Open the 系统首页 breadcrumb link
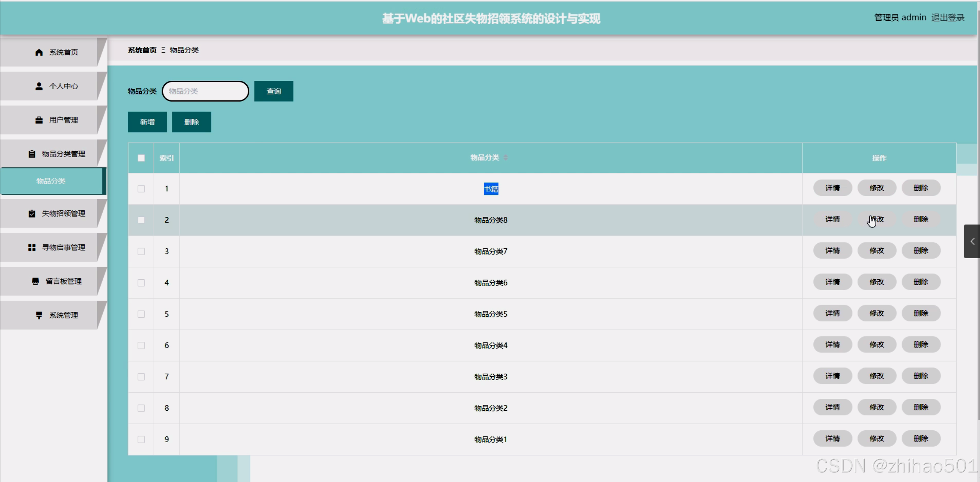Viewport: 980px width, 482px height. 142,50
